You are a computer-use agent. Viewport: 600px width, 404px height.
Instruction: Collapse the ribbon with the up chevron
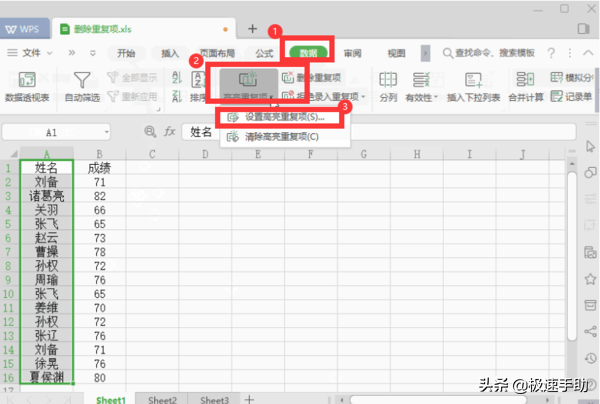pyautogui.click(x=588, y=53)
